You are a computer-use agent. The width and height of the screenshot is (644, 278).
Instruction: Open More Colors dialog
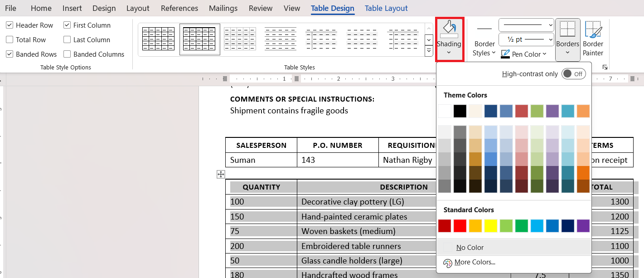514,262
